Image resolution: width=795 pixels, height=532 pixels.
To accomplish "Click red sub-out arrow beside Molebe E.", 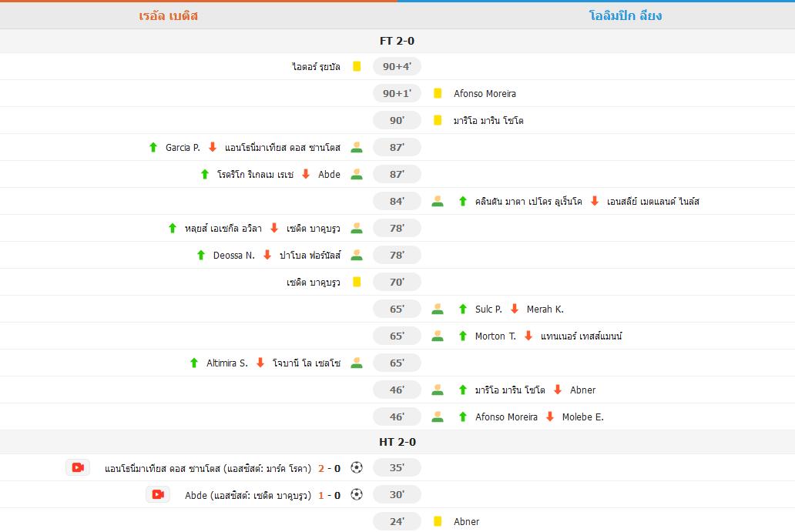I will [x=550, y=417].
